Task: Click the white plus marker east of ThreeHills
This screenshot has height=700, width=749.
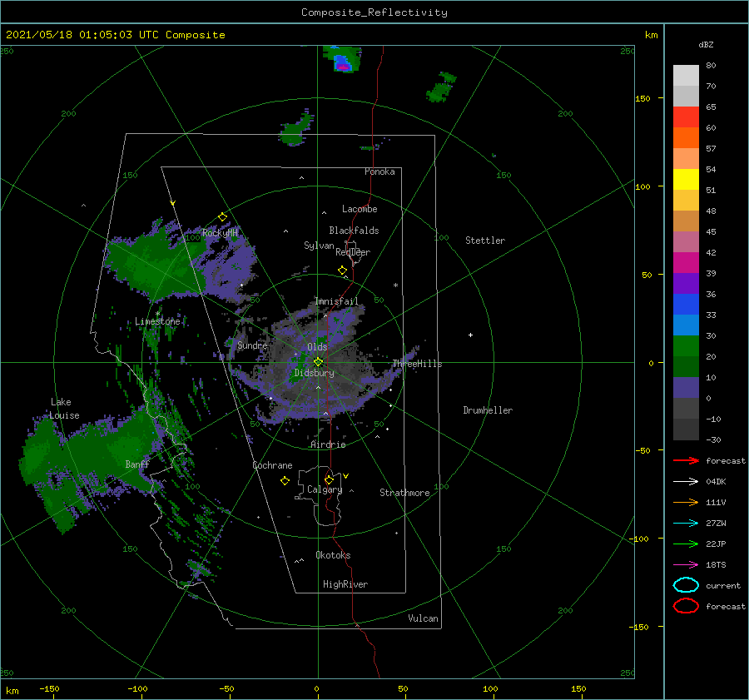Action: 470,335
